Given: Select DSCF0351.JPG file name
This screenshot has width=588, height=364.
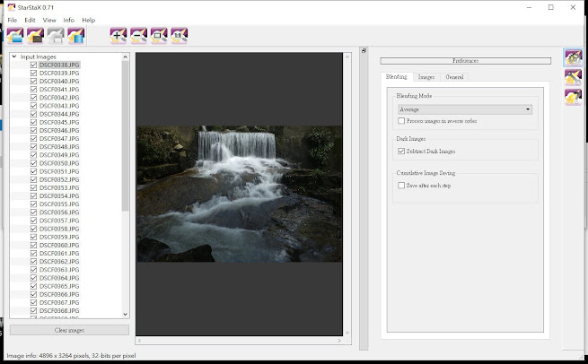Looking at the screenshot, I should click(59, 171).
